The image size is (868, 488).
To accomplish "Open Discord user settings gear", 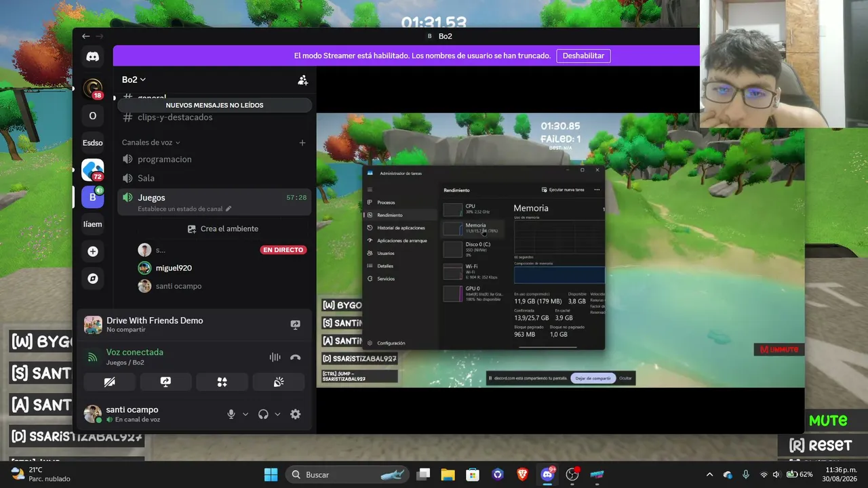I will coord(295,414).
